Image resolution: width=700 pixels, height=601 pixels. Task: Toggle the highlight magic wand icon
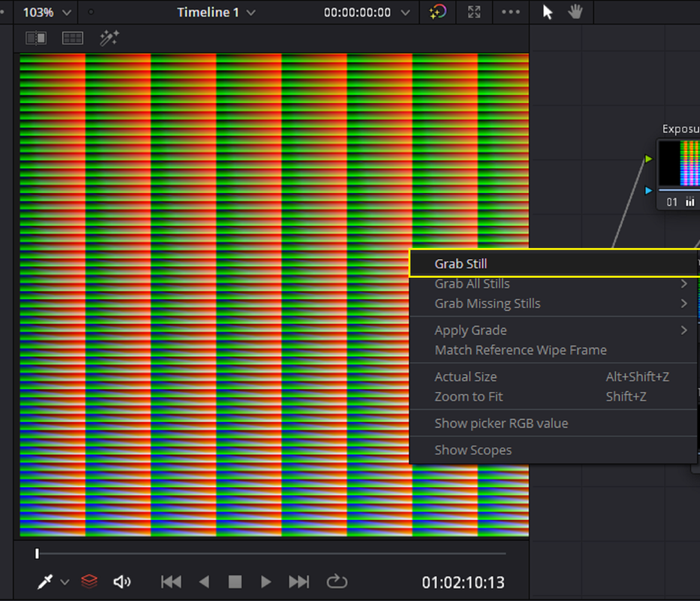point(109,38)
